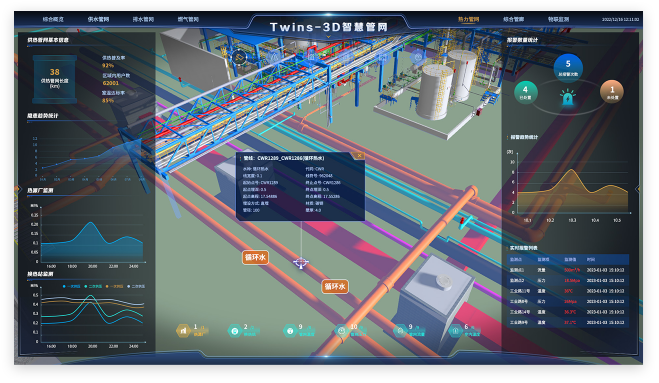Click the teal hexagon icon labeled 2
Screen dimensions: 659x383
point(235,331)
